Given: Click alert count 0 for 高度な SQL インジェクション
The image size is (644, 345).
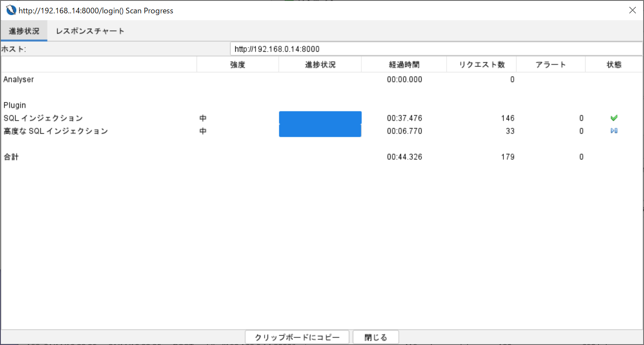Looking at the screenshot, I should [x=581, y=131].
